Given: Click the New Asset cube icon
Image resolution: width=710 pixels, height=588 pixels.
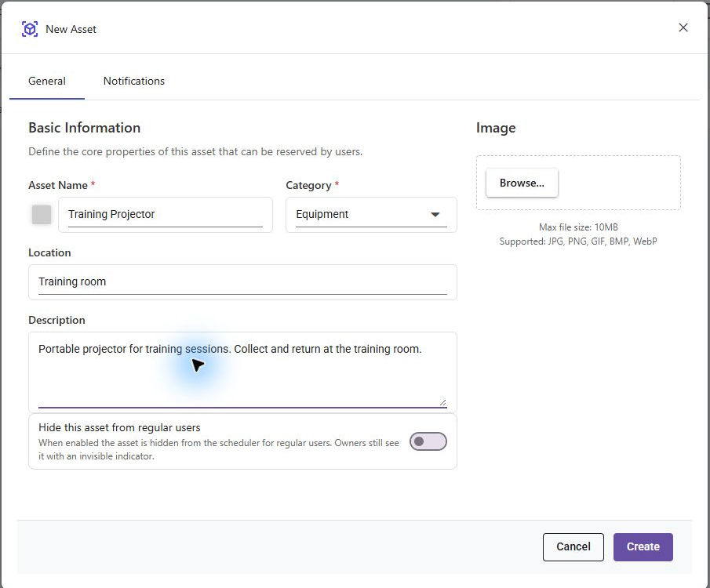Looking at the screenshot, I should [x=30, y=29].
